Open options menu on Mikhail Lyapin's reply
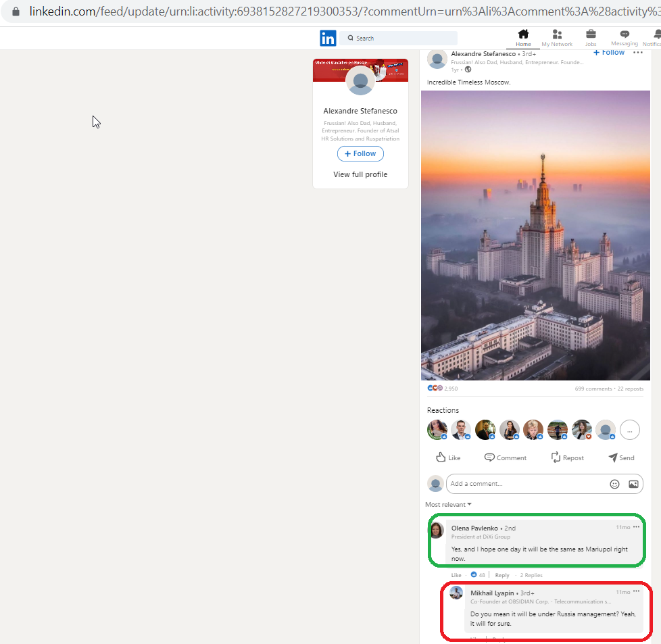Image resolution: width=661 pixels, height=644 pixels. (636, 592)
